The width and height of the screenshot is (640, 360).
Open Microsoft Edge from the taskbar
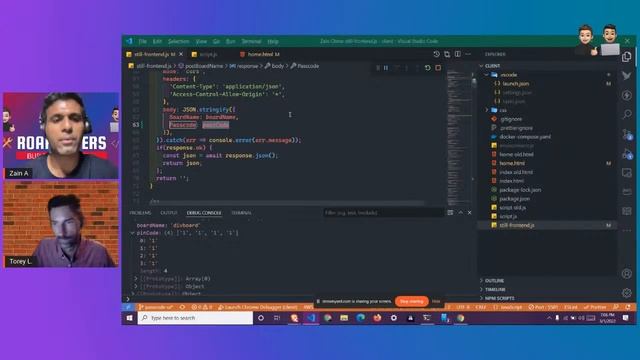(x=360, y=318)
